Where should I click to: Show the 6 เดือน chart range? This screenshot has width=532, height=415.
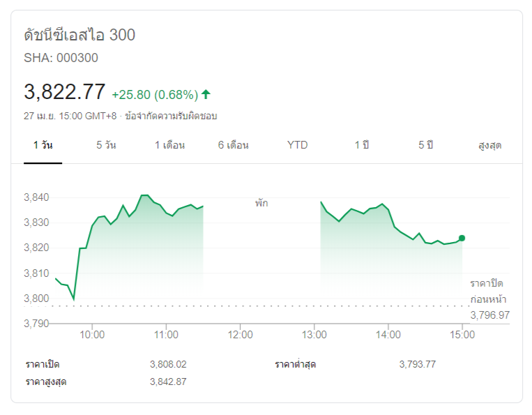click(233, 145)
